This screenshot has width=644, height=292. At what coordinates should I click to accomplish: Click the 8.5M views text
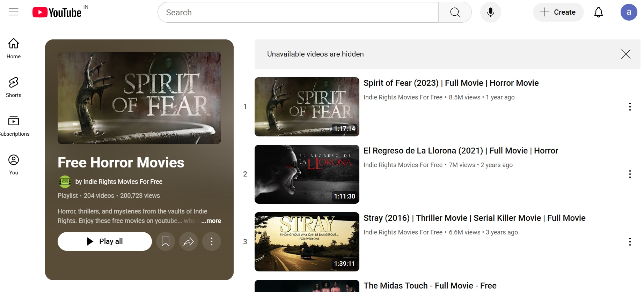point(464,97)
